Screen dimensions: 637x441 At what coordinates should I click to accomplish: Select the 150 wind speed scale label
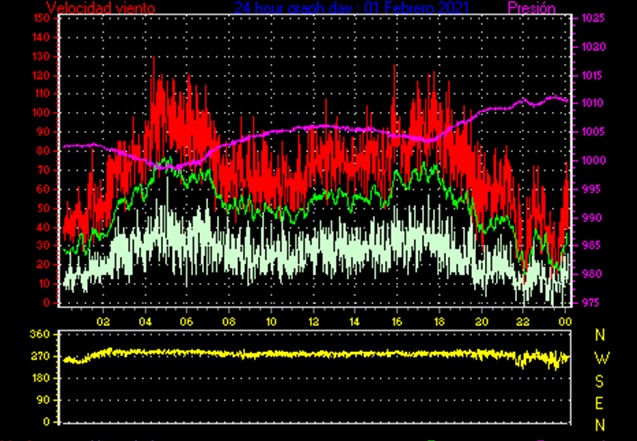point(40,18)
